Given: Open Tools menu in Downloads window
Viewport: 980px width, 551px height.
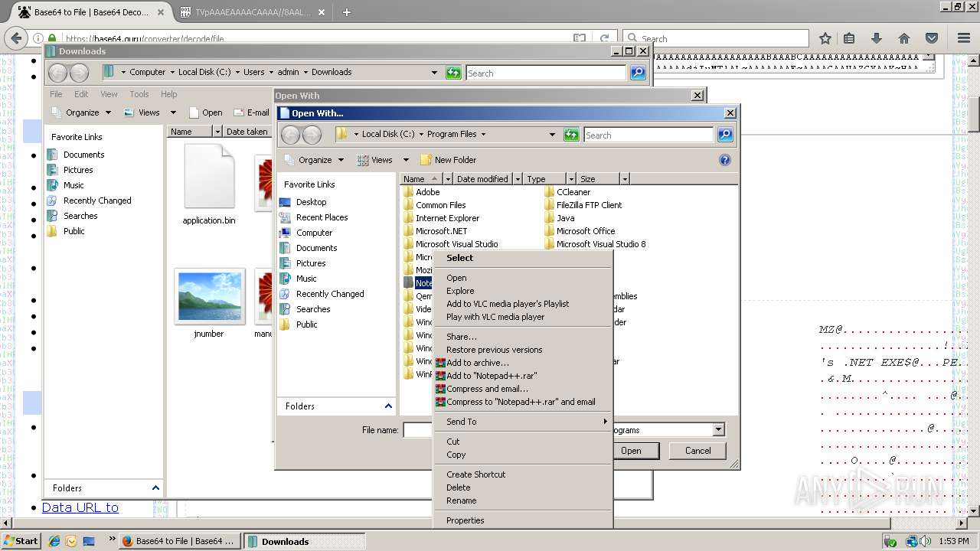Looking at the screenshot, I should pyautogui.click(x=139, y=94).
